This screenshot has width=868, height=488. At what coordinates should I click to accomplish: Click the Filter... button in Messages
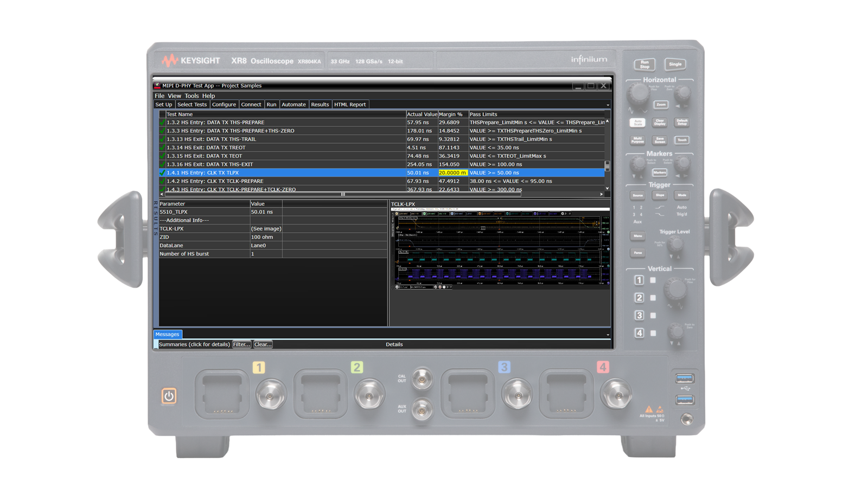pyautogui.click(x=241, y=344)
